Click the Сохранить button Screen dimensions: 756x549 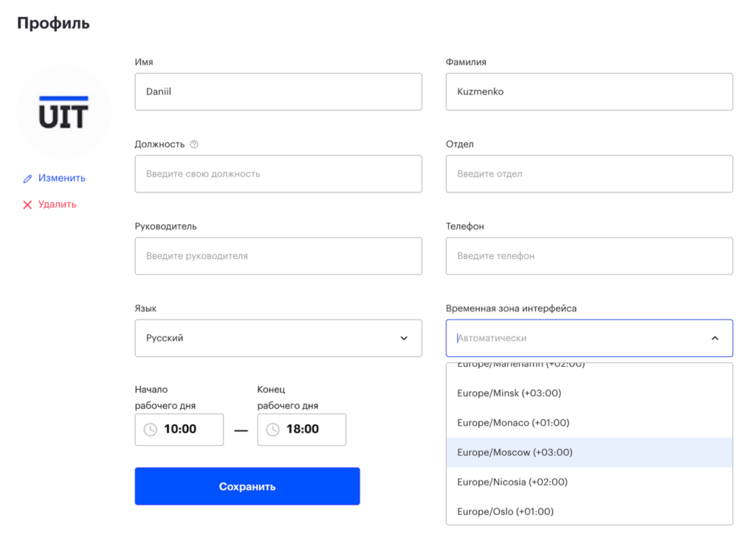point(247,486)
